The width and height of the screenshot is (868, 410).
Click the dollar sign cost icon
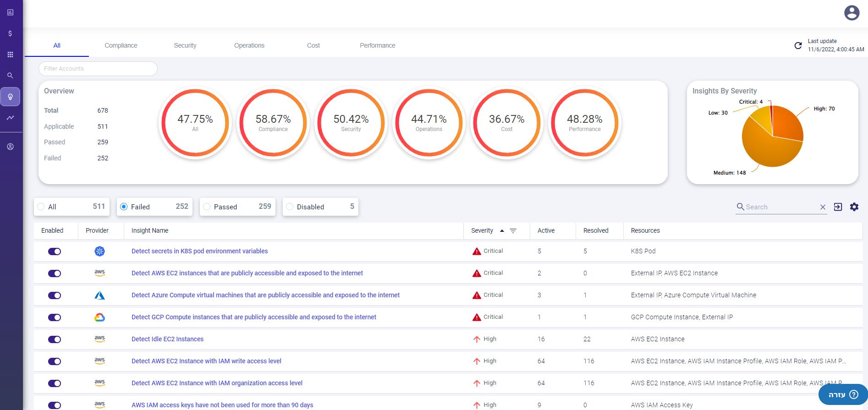[x=10, y=33]
